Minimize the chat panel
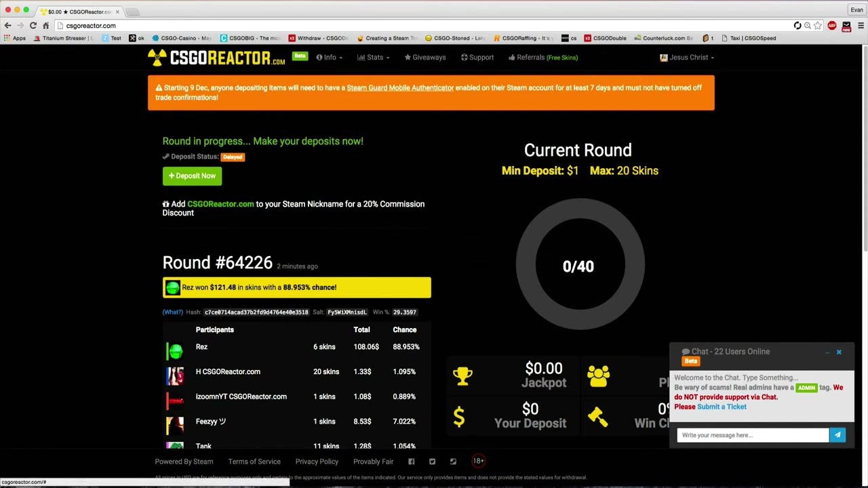The image size is (868, 488). tap(827, 352)
